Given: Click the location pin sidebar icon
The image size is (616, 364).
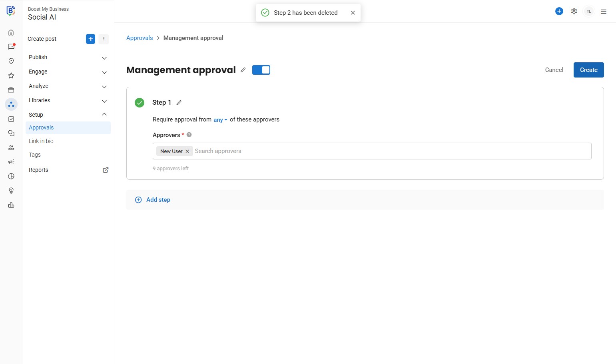Looking at the screenshot, I should [11, 61].
